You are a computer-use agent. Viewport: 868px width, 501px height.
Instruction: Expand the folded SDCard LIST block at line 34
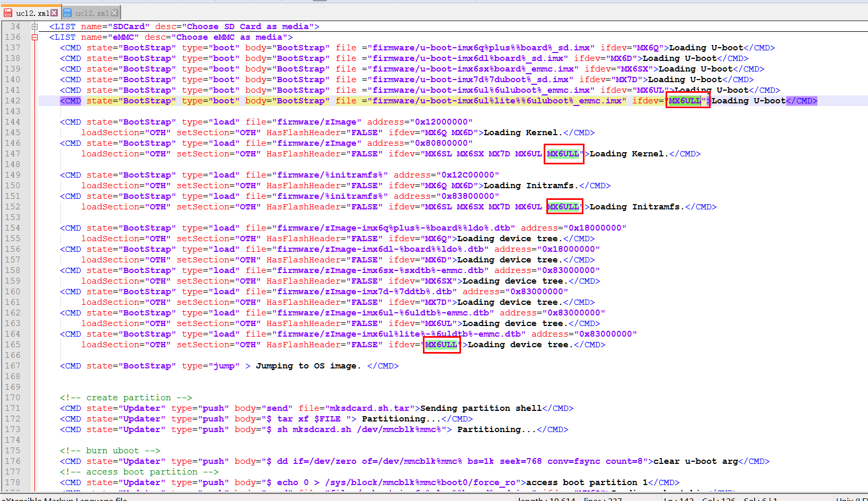(x=34, y=27)
